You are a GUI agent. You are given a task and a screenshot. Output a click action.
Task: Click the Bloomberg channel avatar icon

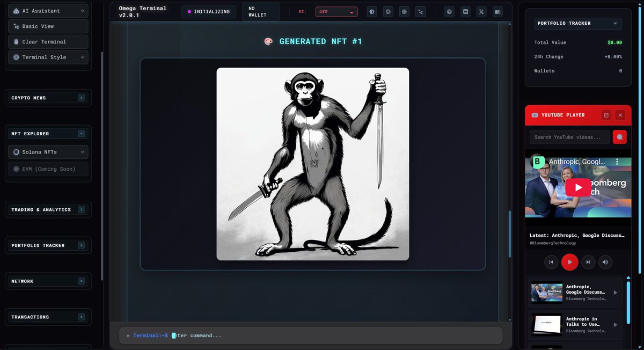tap(538, 162)
